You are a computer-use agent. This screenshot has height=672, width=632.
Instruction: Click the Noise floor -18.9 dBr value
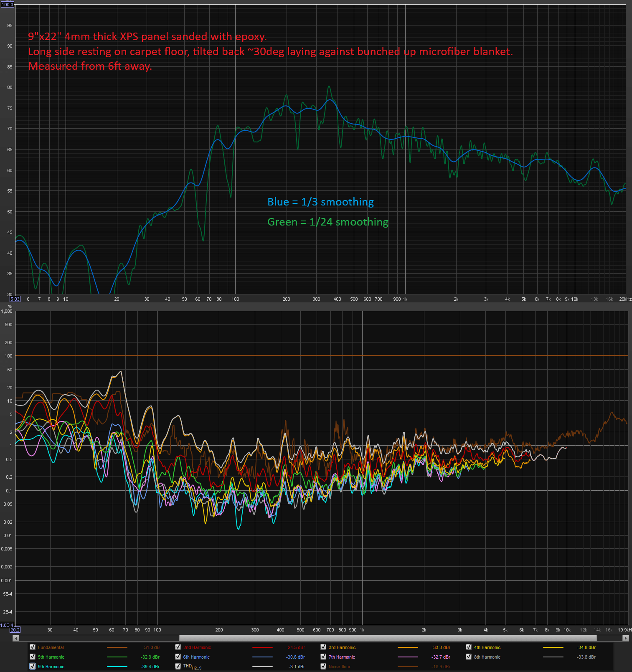441,667
